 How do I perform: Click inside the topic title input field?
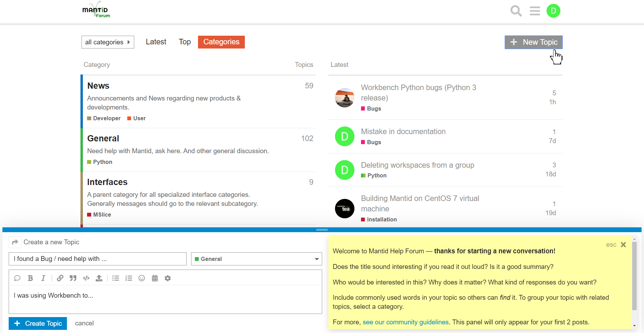[x=97, y=259]
